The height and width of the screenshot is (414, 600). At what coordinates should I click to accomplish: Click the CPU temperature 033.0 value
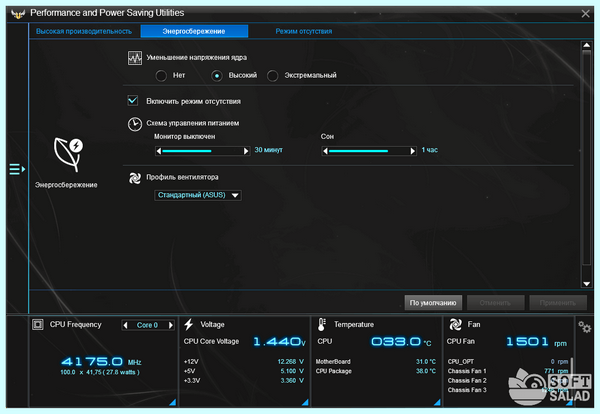tap(396, 341)
